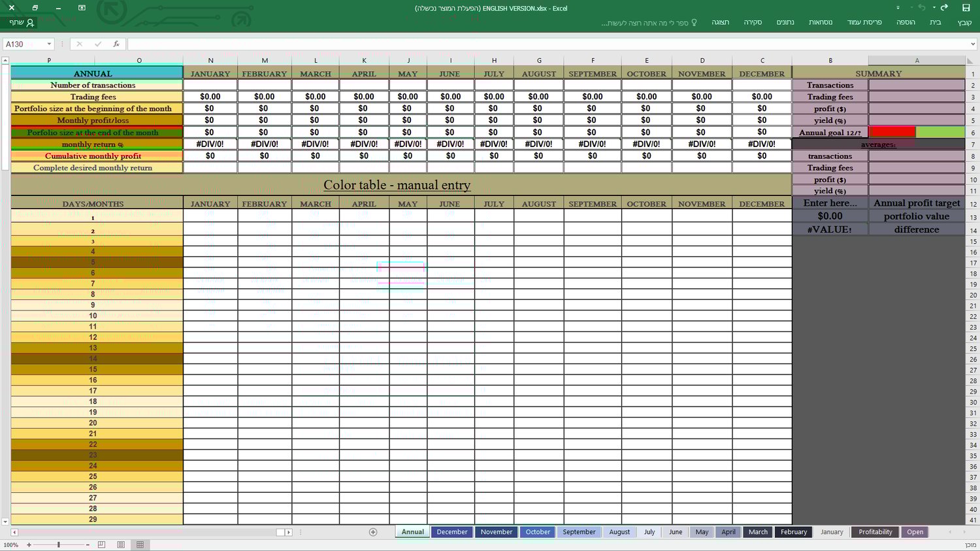The image size is (980, 551).
Task: Select row 13 header
Action: point(973,218)
